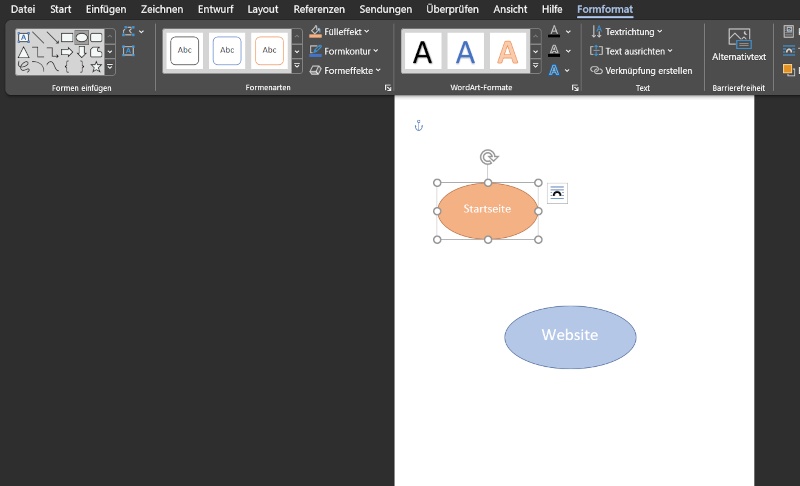The width and height of the screenshot is (800, 486).
Task: Select the text box shape in the shapes gallery
Action: coord(23,37)
